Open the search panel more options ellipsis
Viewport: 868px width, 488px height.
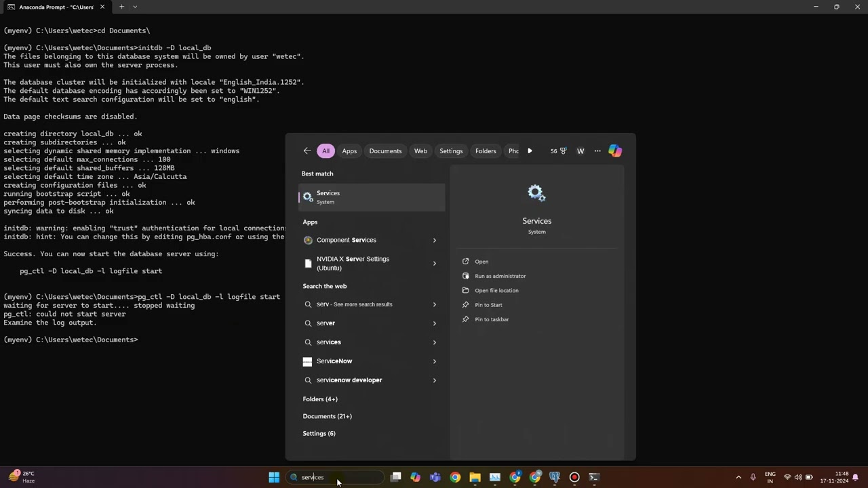pos(597,151)
